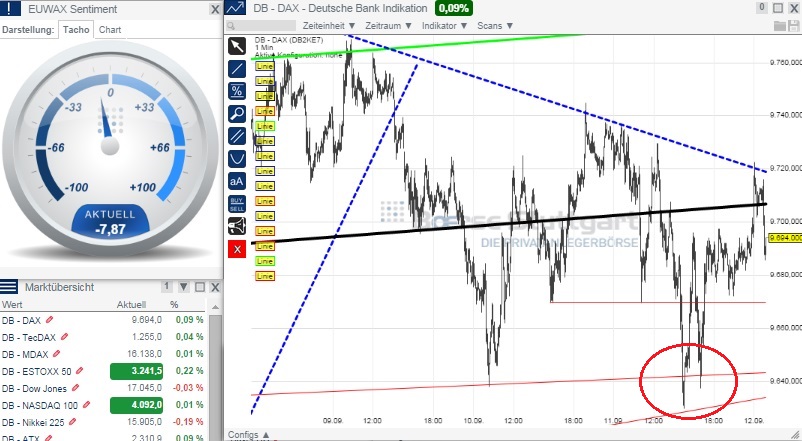This screenshot has width=802, height=441.
Task: Select the percent measurement tool
Action: [237, 92]
